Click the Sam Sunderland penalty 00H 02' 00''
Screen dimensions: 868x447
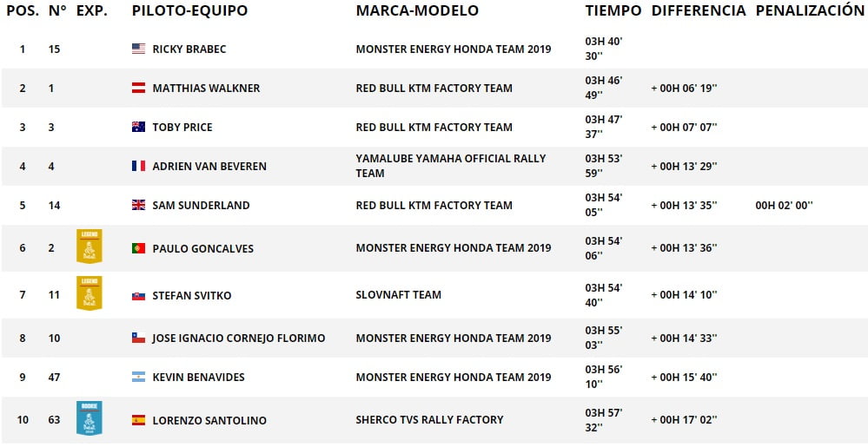[784, 205]
